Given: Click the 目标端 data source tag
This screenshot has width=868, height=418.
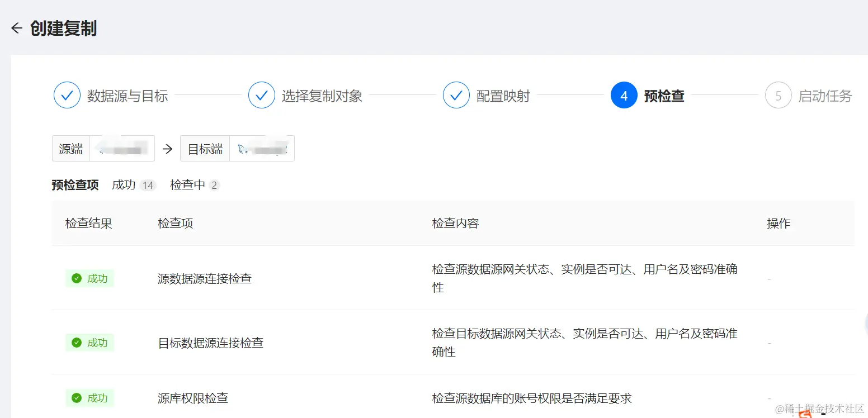Looking at the screenshot, I should tap(238, 149).
